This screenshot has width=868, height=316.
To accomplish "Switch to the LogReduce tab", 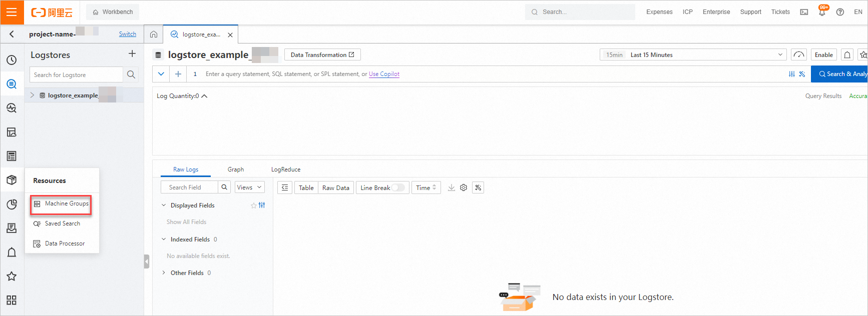I will 286,169.
